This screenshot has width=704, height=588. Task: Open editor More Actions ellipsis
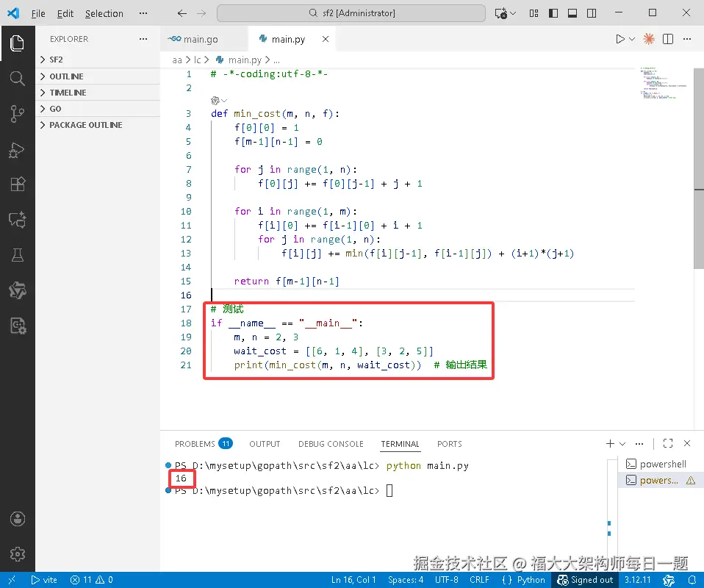coord(687,39)
